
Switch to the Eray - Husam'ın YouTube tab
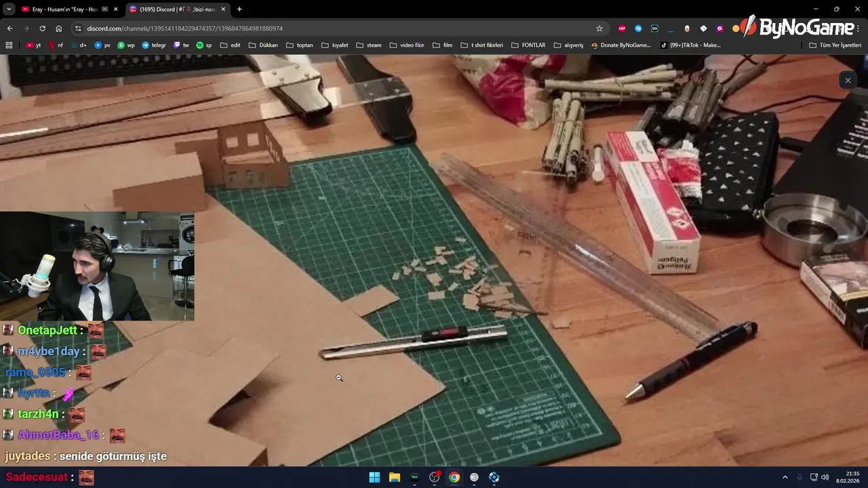[64, 9]
